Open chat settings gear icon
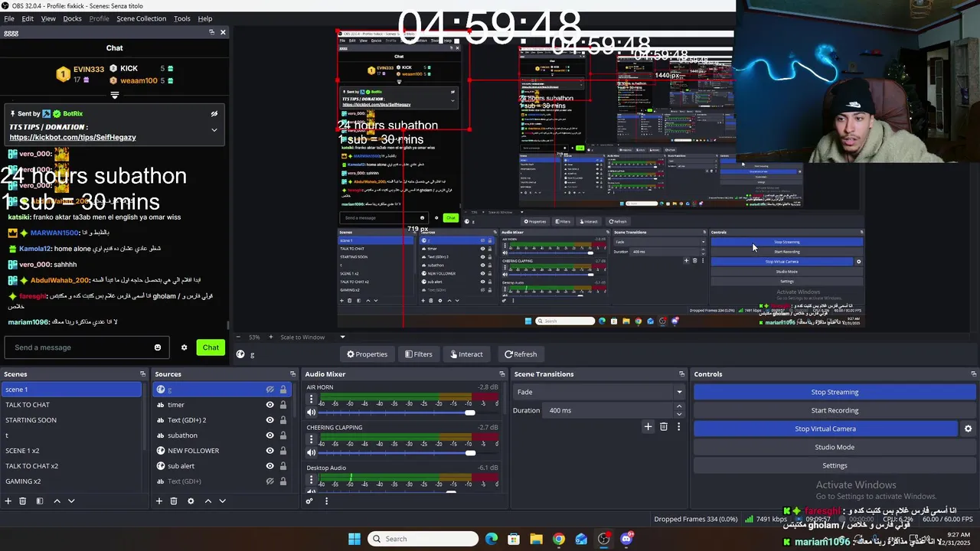The image size is (980, 551). pos(184,347)
